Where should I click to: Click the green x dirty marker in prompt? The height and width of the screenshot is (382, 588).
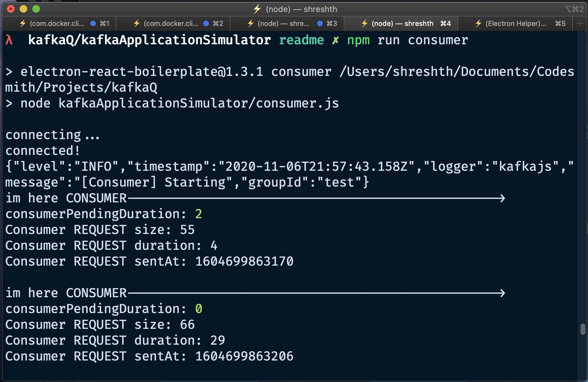click(x=335, y=40)
